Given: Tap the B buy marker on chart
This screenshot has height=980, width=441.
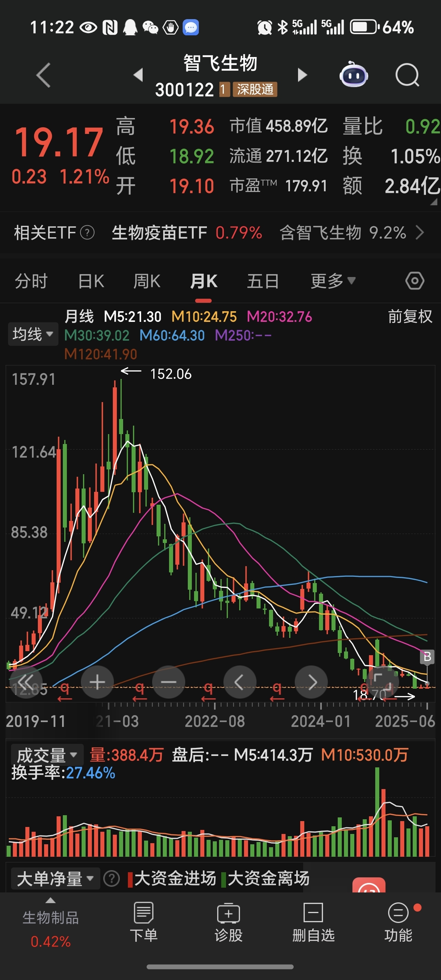Looking at the screenshot, I should 427,657.
